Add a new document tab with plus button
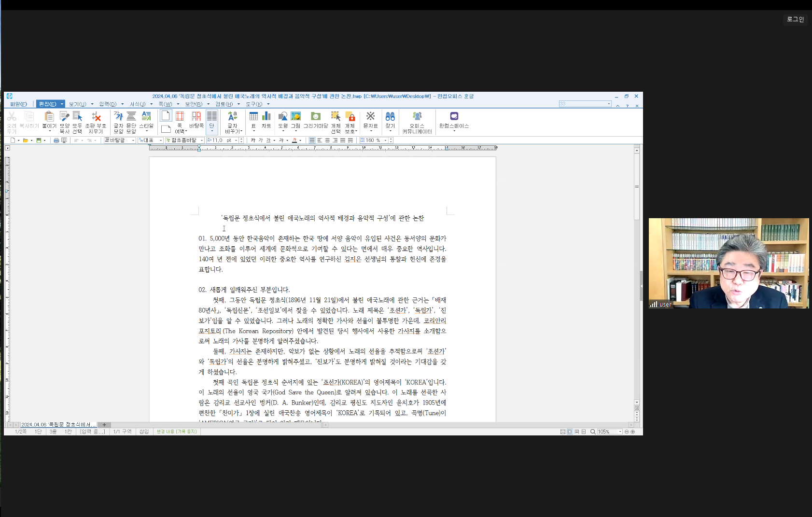The image size is (812, 517). pyautogui.click(x=104, y=425)
